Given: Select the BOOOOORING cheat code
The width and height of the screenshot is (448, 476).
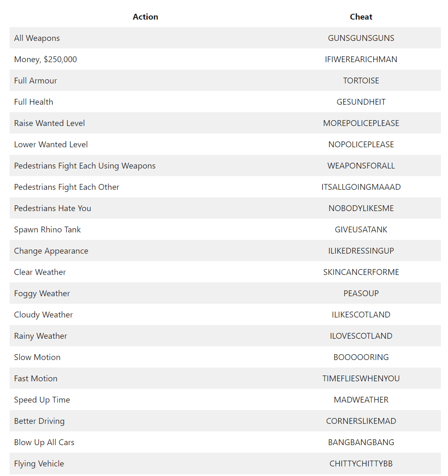Looking at the screenshot, I should [x=361, y=358].
